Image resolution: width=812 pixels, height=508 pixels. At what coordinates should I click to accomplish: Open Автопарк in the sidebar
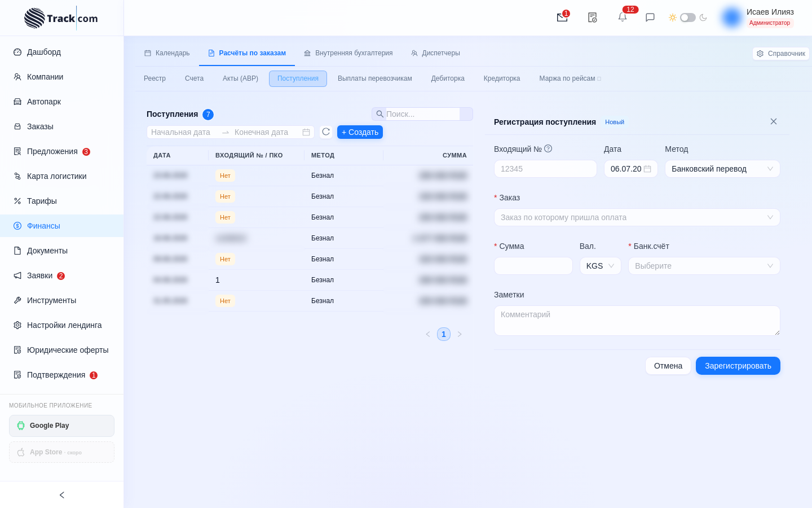pos(62,102)
